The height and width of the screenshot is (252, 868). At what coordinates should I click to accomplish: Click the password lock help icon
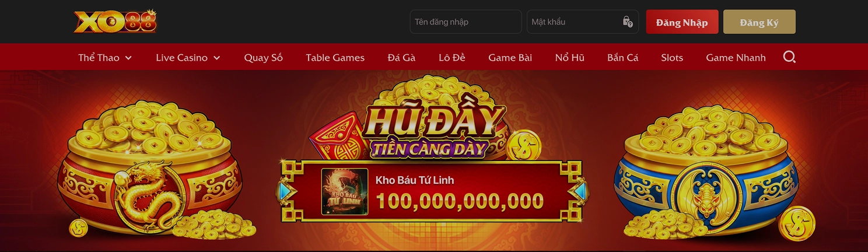(628, 22)
